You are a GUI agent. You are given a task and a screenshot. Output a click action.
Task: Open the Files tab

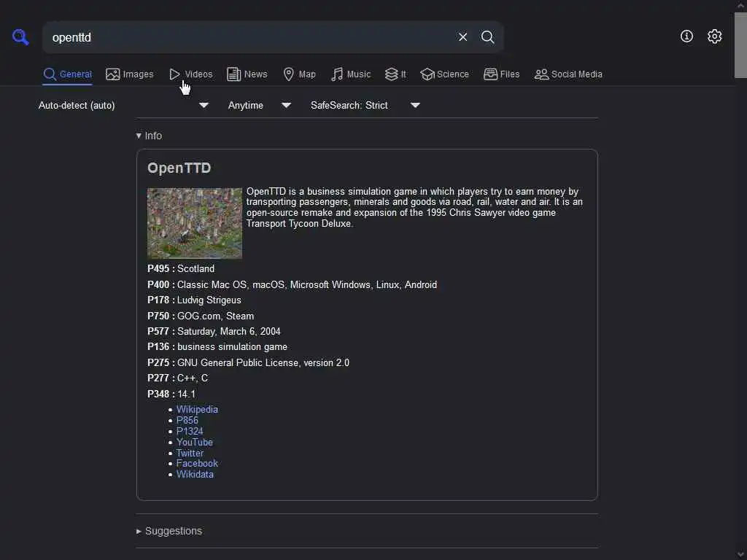coord(501,74)
